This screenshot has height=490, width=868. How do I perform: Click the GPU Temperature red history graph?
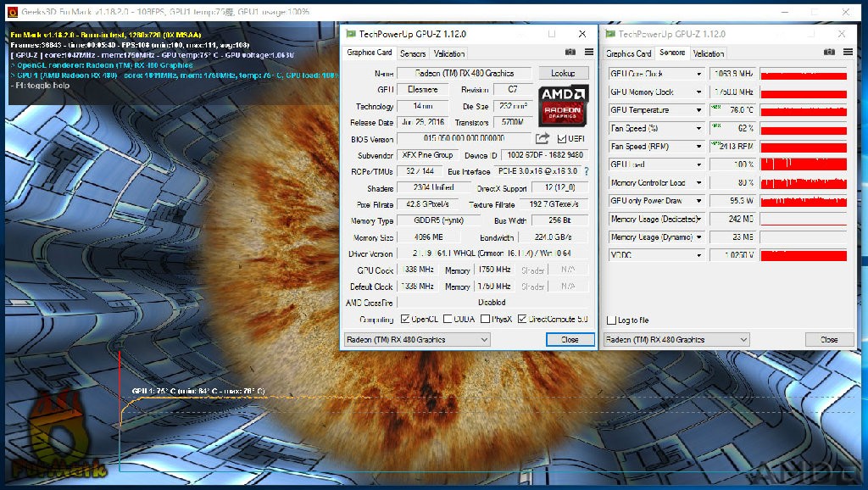click(x=804, y=110)
